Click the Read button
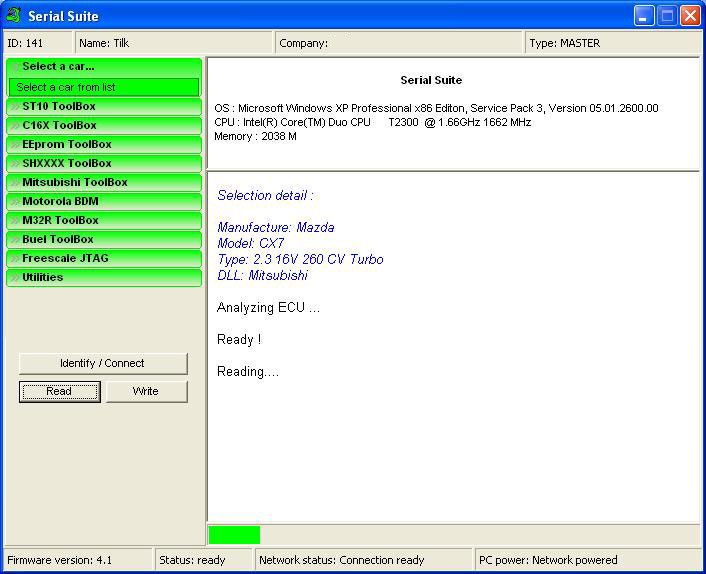 (59, 391)
